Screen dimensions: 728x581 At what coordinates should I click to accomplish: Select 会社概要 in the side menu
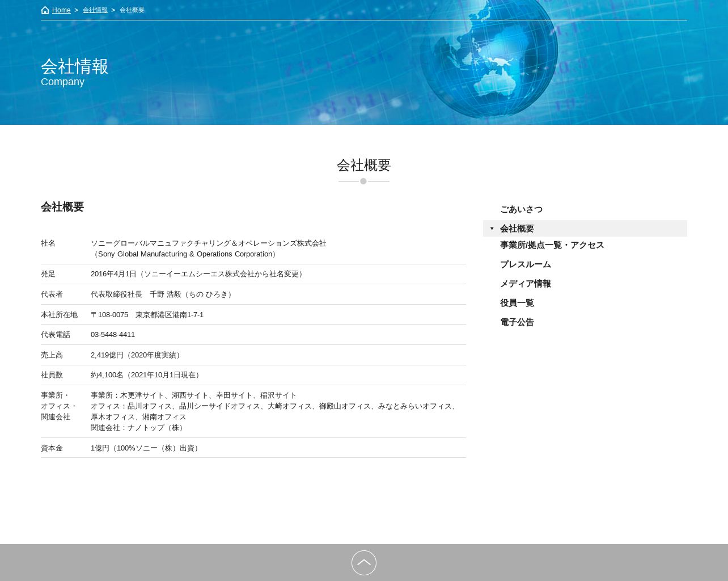click(x=585, y=229)
